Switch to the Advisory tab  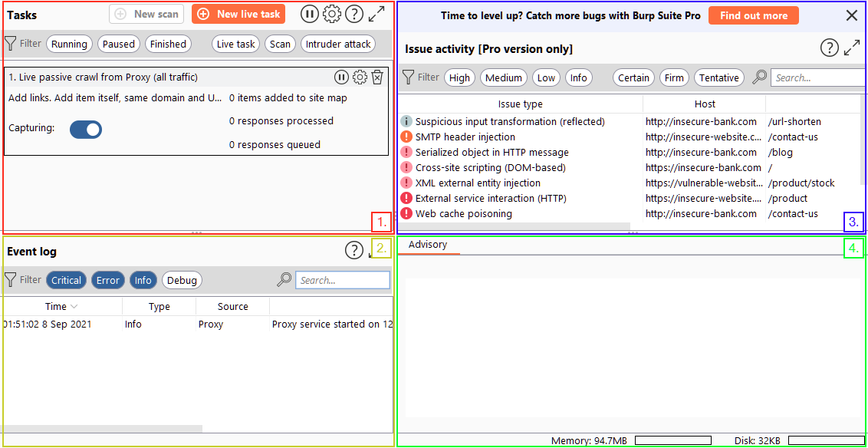point(426,244)
